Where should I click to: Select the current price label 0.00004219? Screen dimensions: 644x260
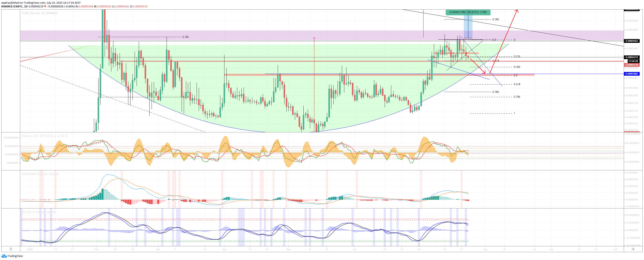pyautogui.click(x=632, y=57)
